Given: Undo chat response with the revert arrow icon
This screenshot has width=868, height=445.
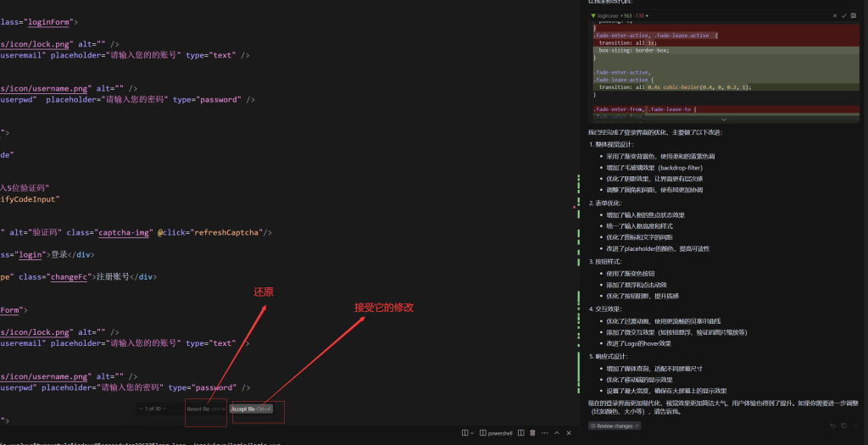Looking at the screenshot, I should point(832,426).
